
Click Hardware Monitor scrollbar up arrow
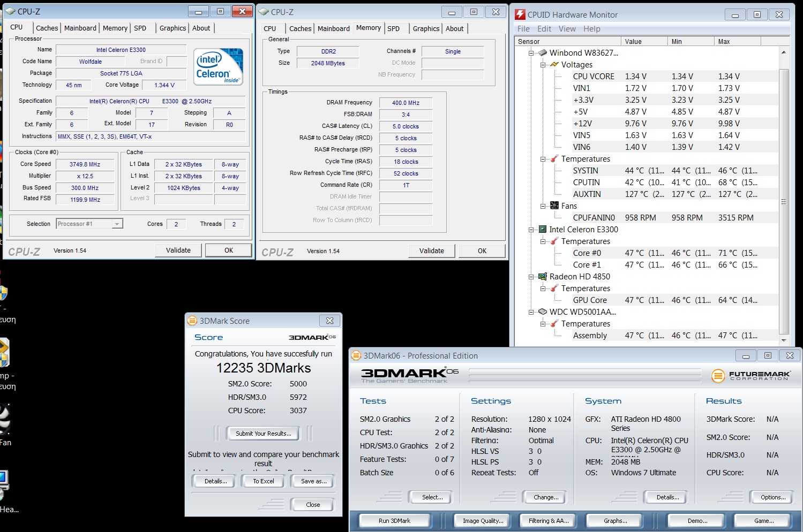tap(784, 52)
